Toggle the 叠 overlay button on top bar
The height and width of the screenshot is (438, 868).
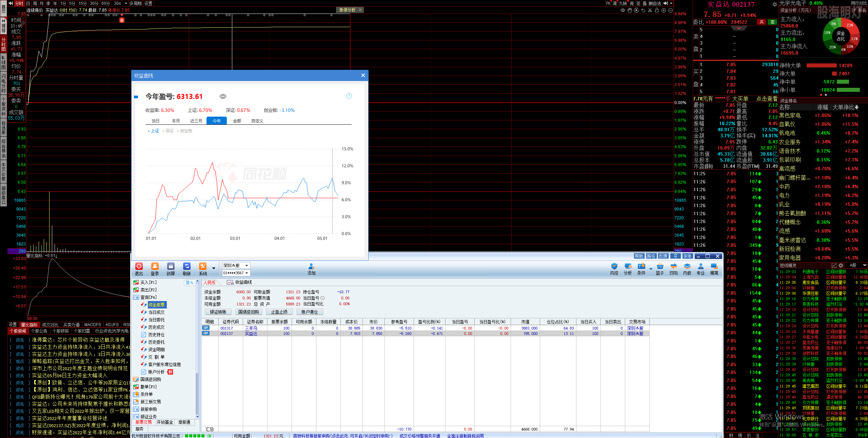coord(645,3)
